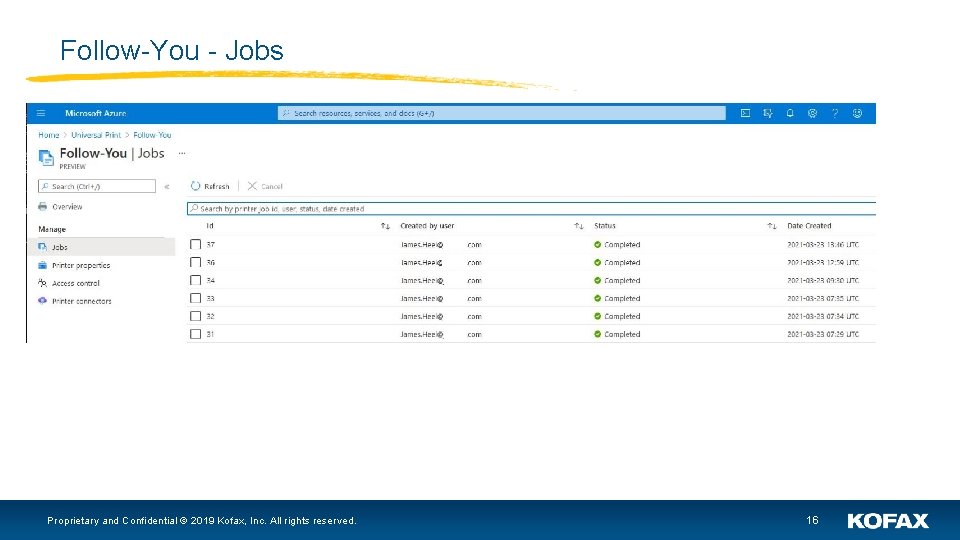
Task: Focus the sidebar Search (Ctrl+/) field
Action: 97,186
